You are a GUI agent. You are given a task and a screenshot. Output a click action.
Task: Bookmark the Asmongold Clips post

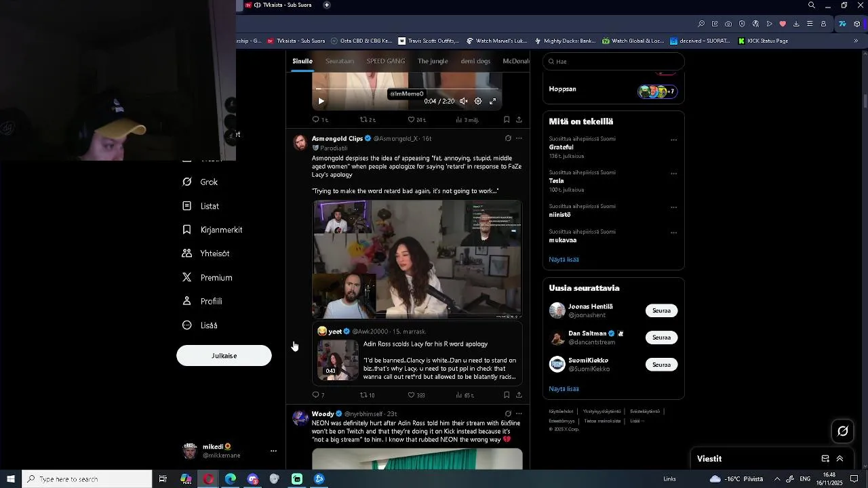507,395
